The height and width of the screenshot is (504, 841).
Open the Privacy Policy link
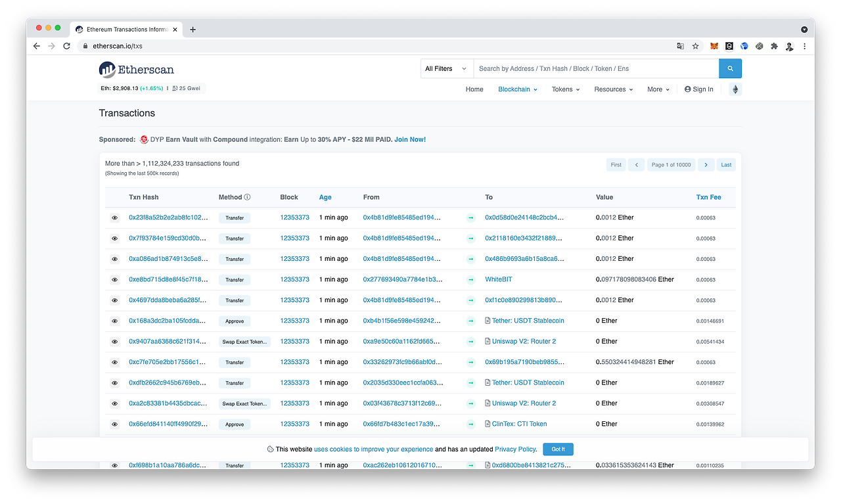(x=516, y=449)
